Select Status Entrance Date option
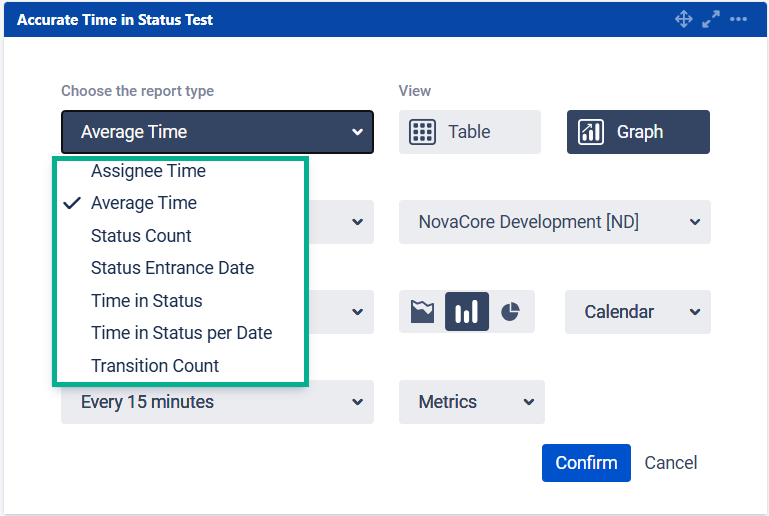The height and width of the screenshot is (516, 769). coord(172,268)
